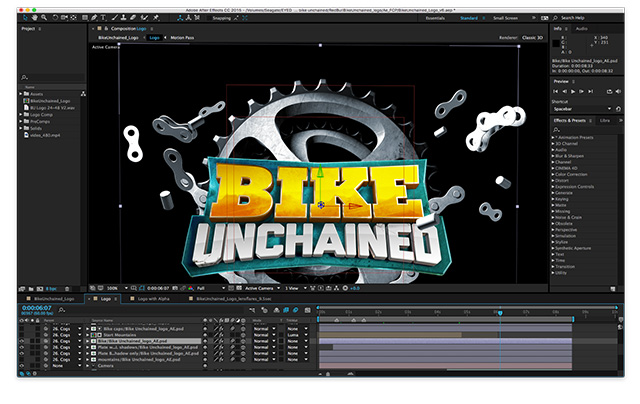Toggle visibility of Start Mountains layer

pyautogui.click(x=22, y=332)
